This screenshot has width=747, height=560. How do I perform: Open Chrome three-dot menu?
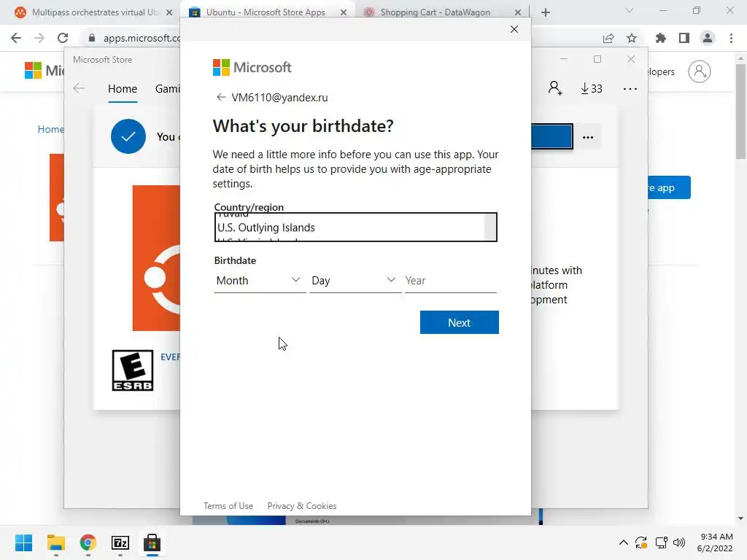[x=731, y=38]
